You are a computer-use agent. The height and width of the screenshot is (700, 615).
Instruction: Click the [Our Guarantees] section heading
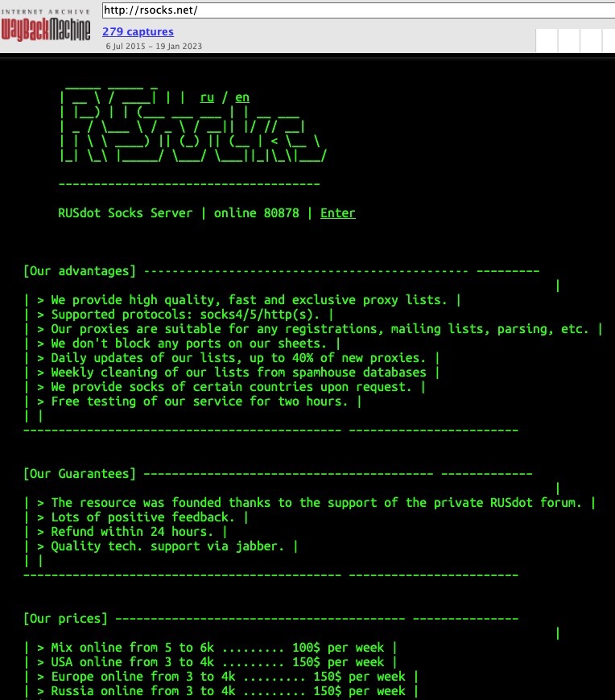click(80, 474)
